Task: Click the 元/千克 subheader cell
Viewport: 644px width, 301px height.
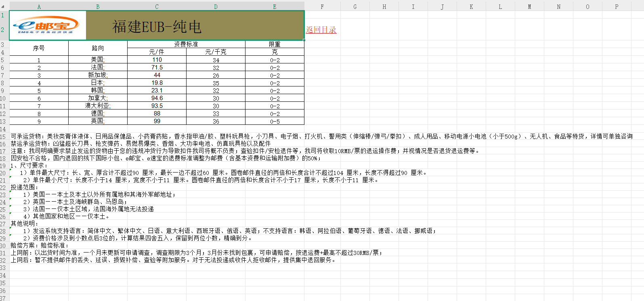Action: [216, 52]
